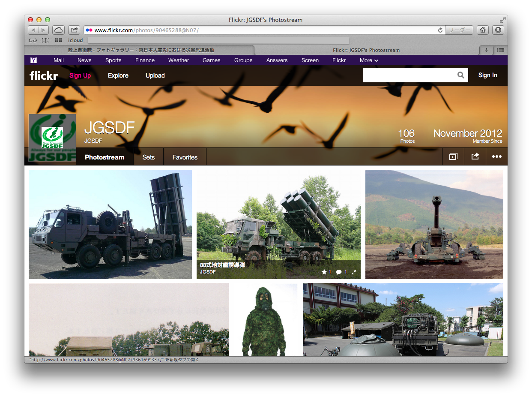Show the Safari downloads button
This screenshot has width=532, height=397.
498,30
